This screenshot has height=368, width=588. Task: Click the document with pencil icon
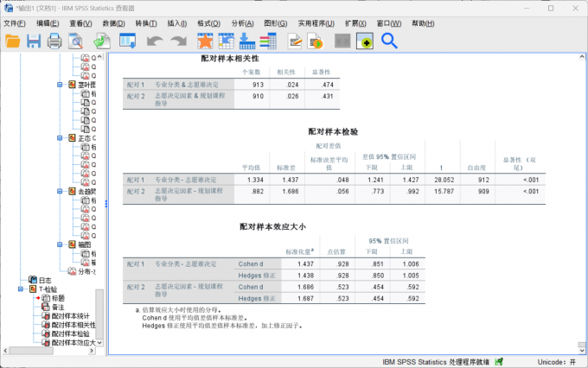[295, 41]
